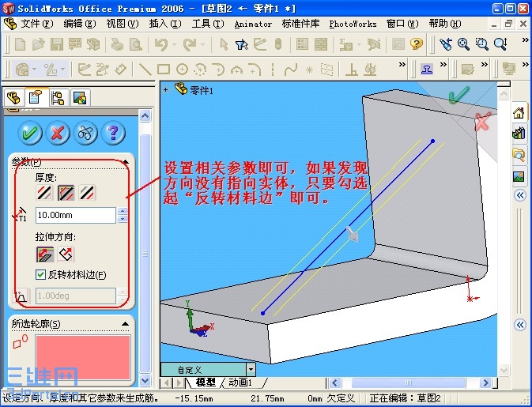This screenshot has height=407, width=532.
Task: Open the PhotoWorks menu
Action: pos(353,24)
